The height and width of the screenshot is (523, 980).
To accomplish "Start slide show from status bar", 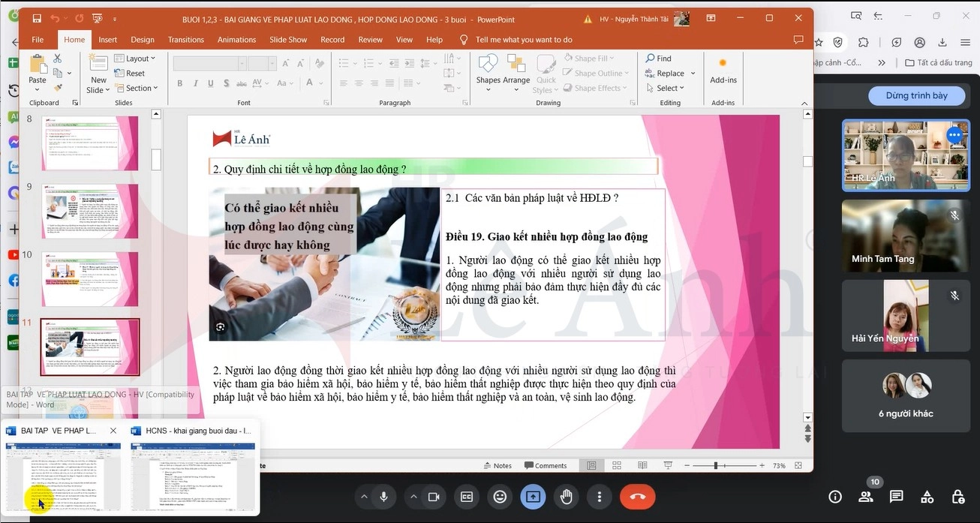I will pyautogui.click(x=666, y=466).
